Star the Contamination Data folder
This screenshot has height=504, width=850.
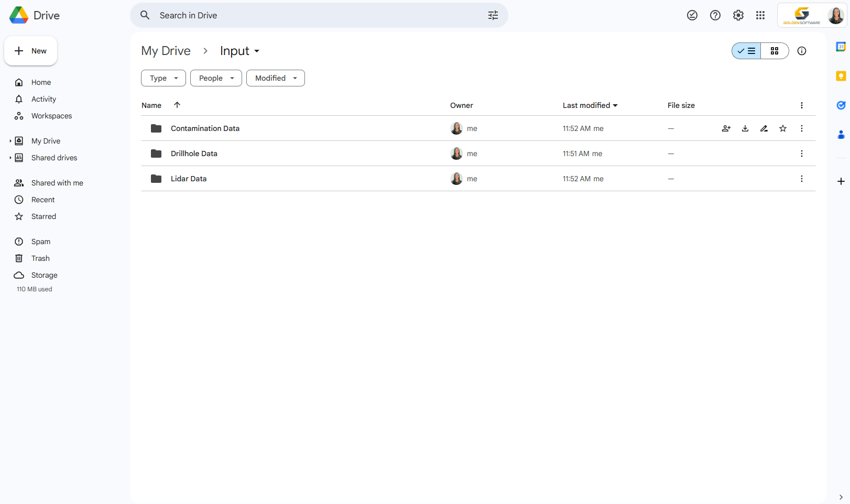point(782,128)
